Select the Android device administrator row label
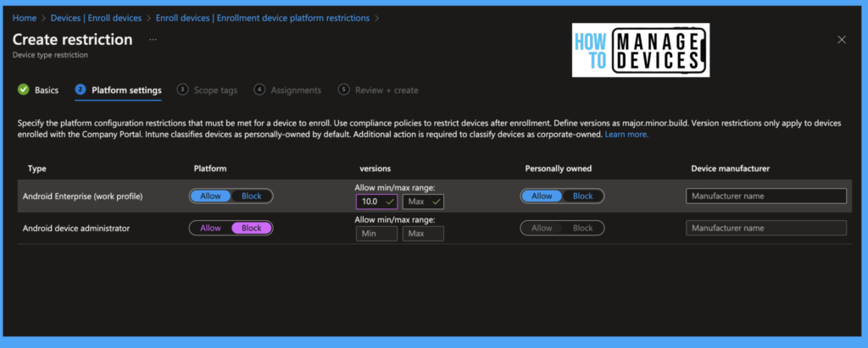The image size is (868, 348). [x=76, y=228]
